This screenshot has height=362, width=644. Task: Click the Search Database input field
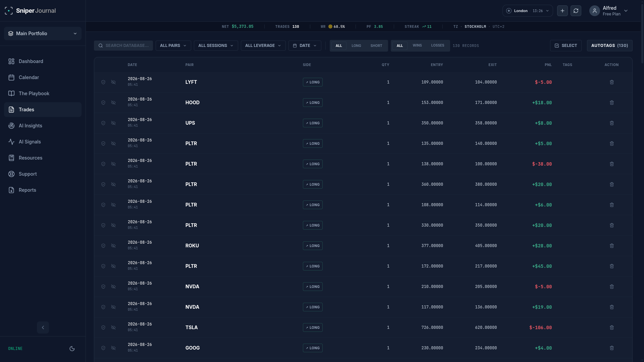point(123,46)
